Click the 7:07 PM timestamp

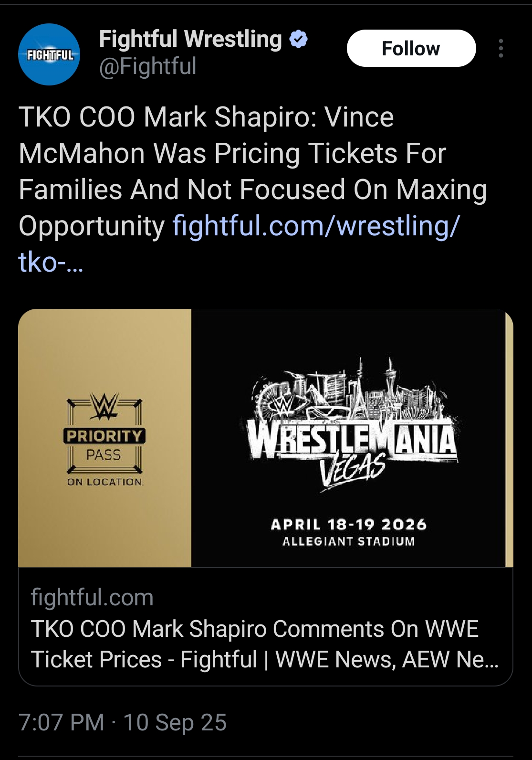tap(62, 722)
